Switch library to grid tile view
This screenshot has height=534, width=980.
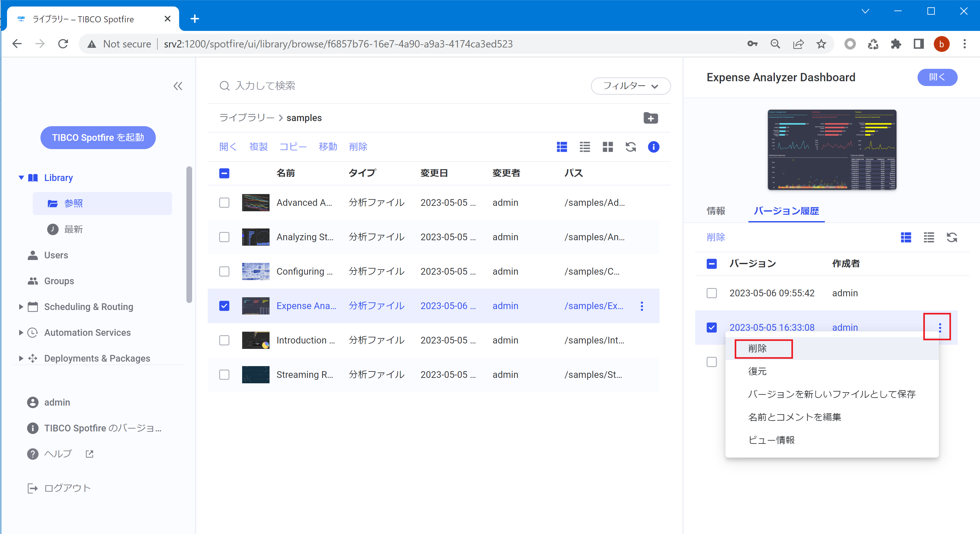[608, 147]
